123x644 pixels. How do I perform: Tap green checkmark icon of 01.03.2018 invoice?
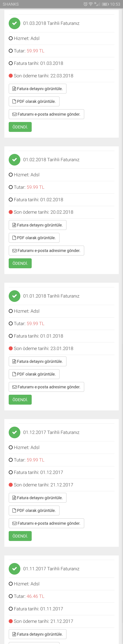click(15, 23)
